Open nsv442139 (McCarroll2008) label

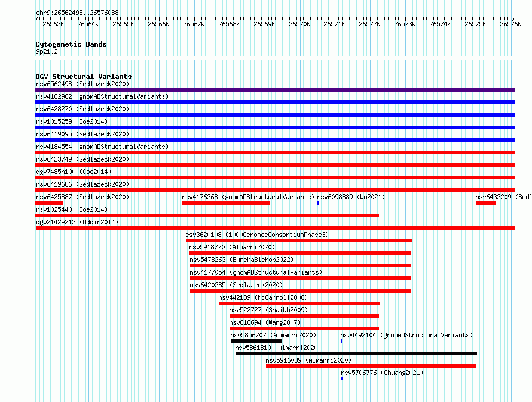click(263, 297)
